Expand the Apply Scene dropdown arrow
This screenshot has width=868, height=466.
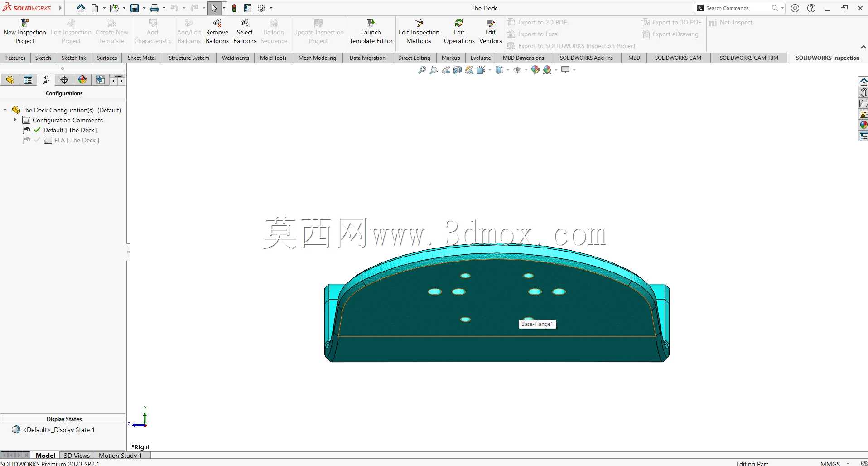(556, 70)
